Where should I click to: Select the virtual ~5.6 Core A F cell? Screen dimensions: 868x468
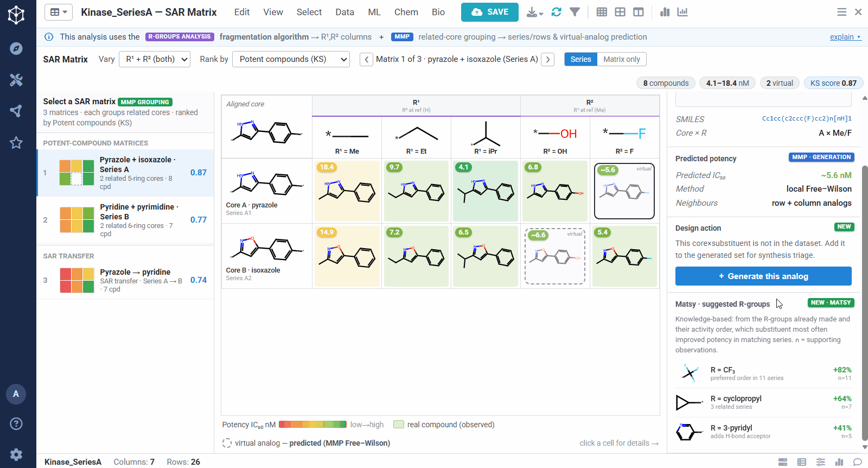pos(624,191)
